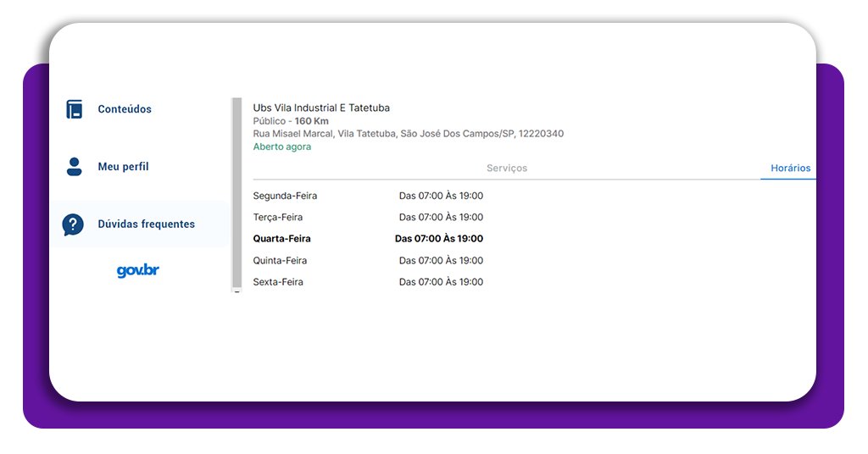Image resolution: width=868 pixels, height=454 pixels.
Task: Select the Segunda-Feira schedule row
Action: pos(368,196)
